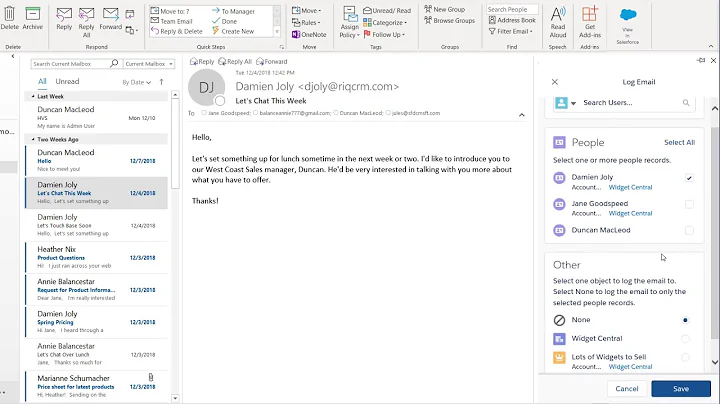This screenshot has height=404, width=720.
Task: Click New Group in Groups section
Action: click(444, 9)
